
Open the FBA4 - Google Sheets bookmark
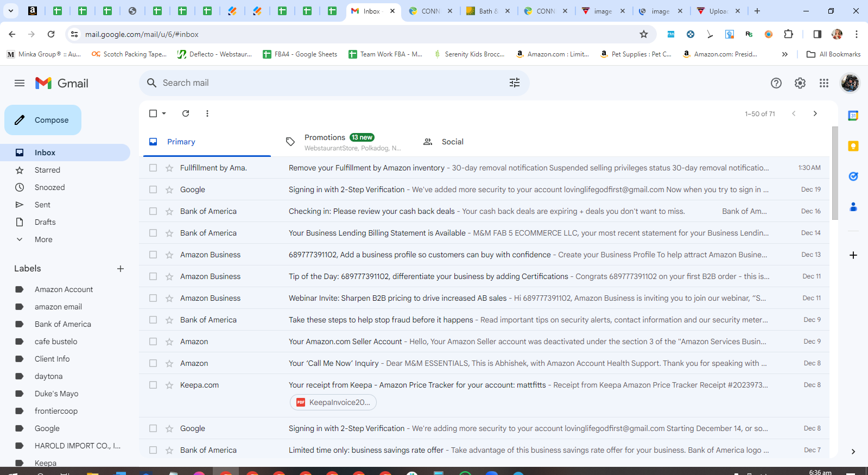point(300,54)
